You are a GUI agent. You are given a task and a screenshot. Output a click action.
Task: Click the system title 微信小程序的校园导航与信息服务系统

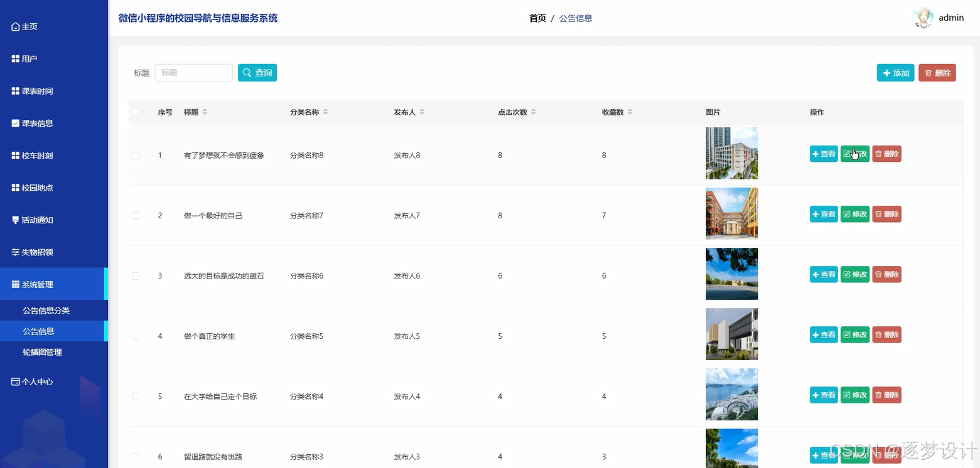tap(198, 18)
